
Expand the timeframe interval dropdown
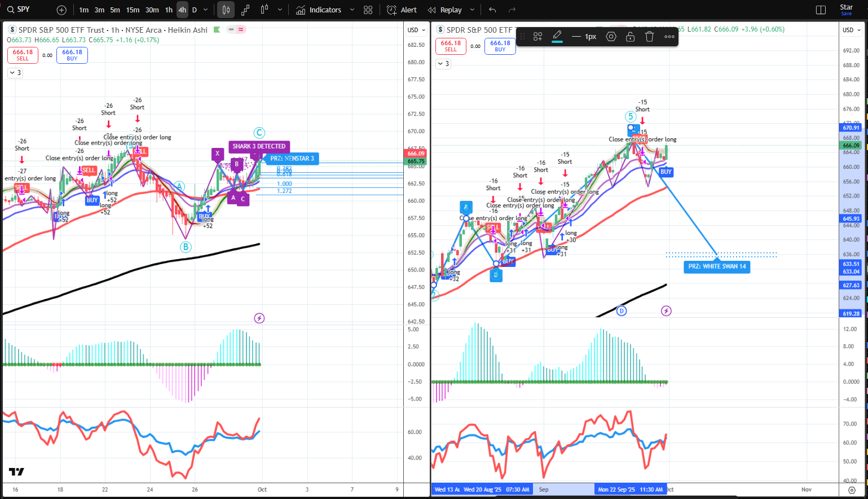pos(205,10)
